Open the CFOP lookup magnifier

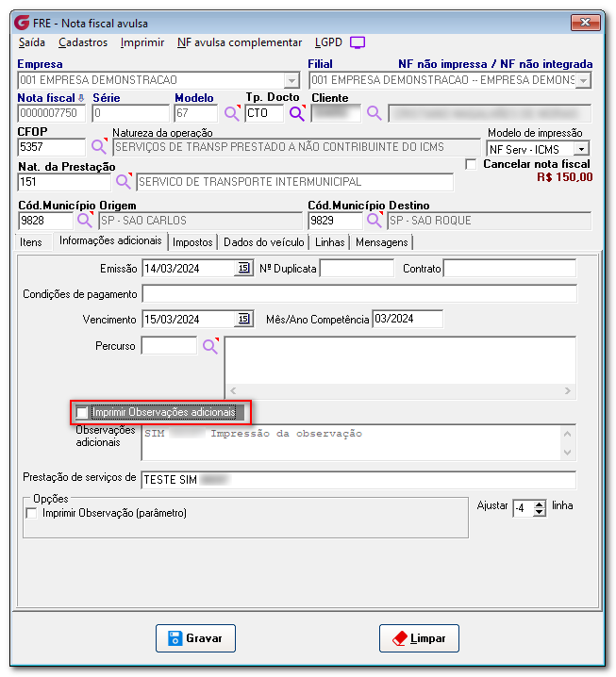pos(99,147)
